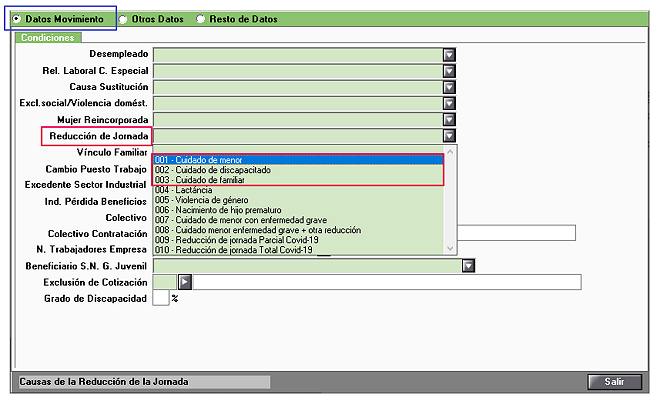The image size is (650, 394).
Task: Pick 007 - Cuidado de menor con enfermedad grave
Action: click(298, 220)
